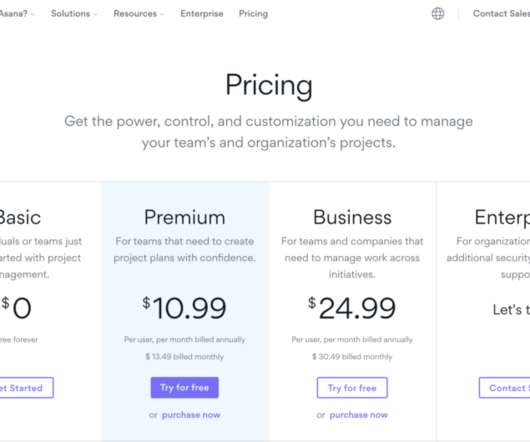
Task: Go to the Enterprise page
Action: pyautogui.click(x=202, y=14)
